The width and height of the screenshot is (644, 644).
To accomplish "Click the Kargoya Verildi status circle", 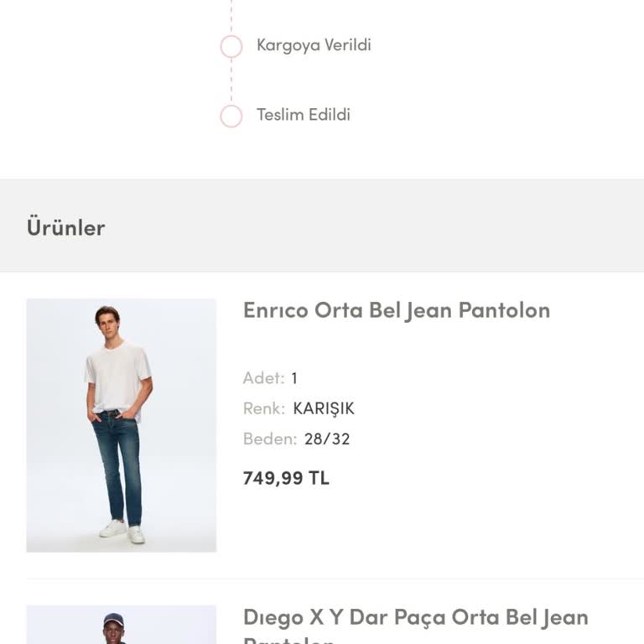I will (x=231, y=46).
